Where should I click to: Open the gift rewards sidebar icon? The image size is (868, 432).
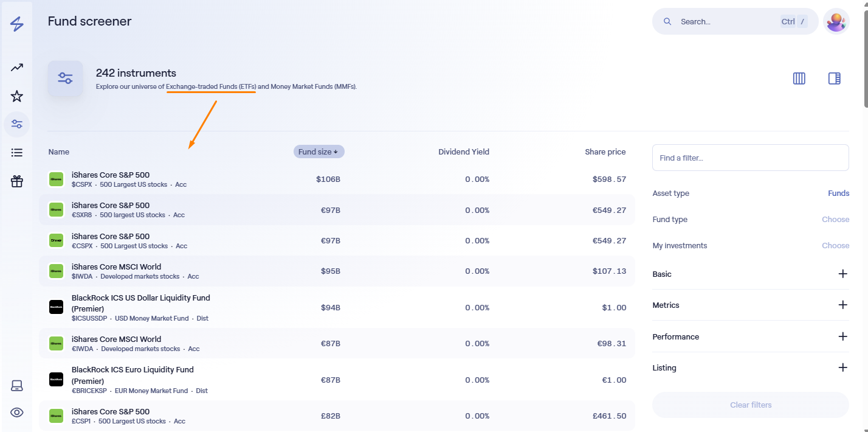point(17,181)
